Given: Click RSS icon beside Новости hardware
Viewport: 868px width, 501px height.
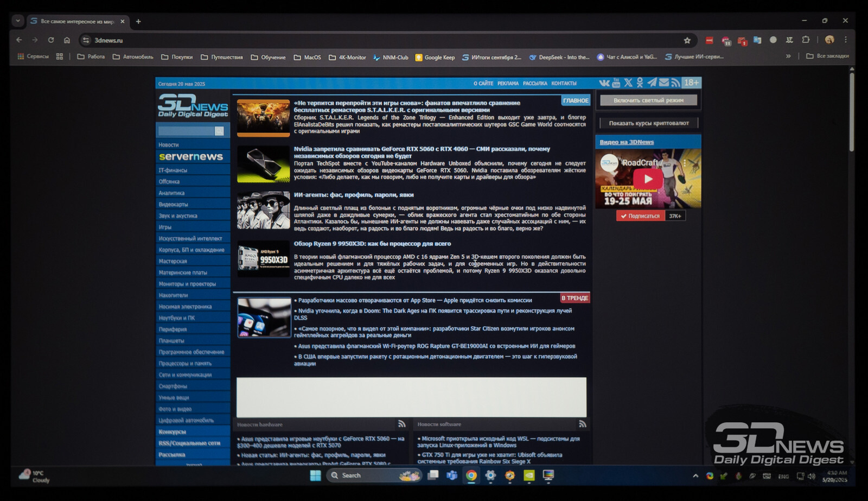Looking at the screenshot, I should click(402, 424).
